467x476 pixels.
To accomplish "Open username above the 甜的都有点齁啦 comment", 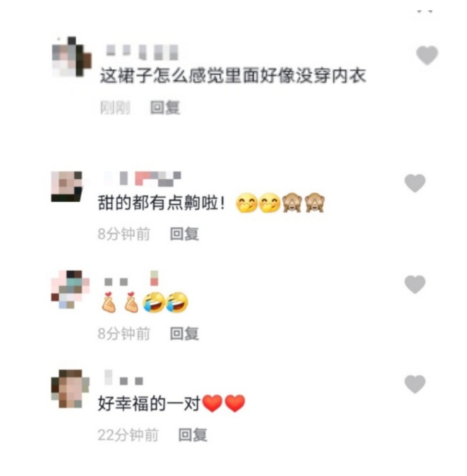I will [x=143, y=179].
